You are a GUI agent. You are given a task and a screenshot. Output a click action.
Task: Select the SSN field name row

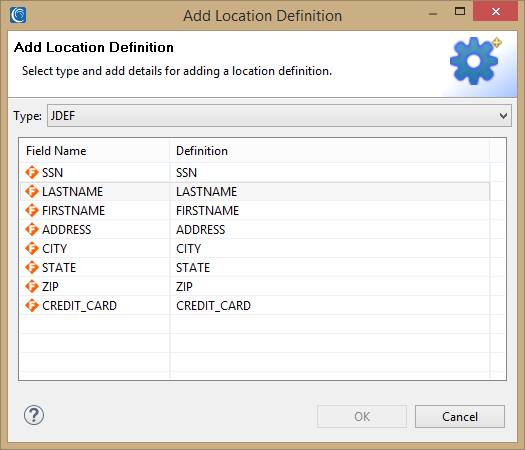[x=52, y=173]
